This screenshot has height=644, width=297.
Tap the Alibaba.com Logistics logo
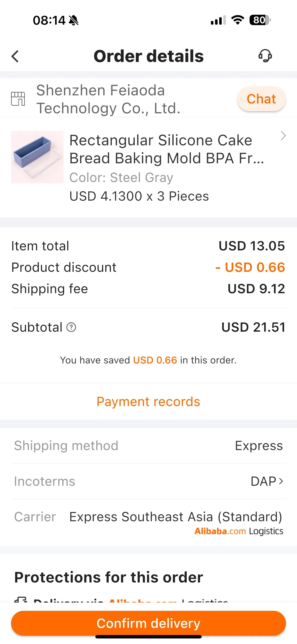click(239, 531)
